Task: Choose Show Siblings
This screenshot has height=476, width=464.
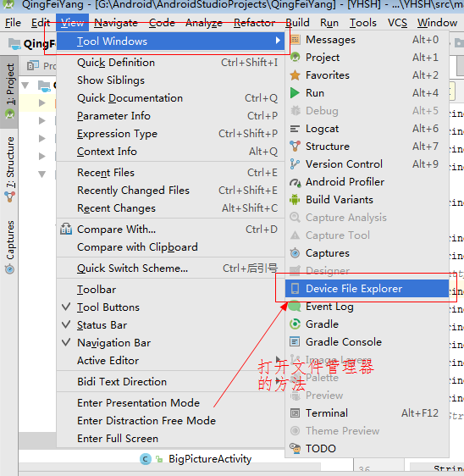Action: (170, 80)
